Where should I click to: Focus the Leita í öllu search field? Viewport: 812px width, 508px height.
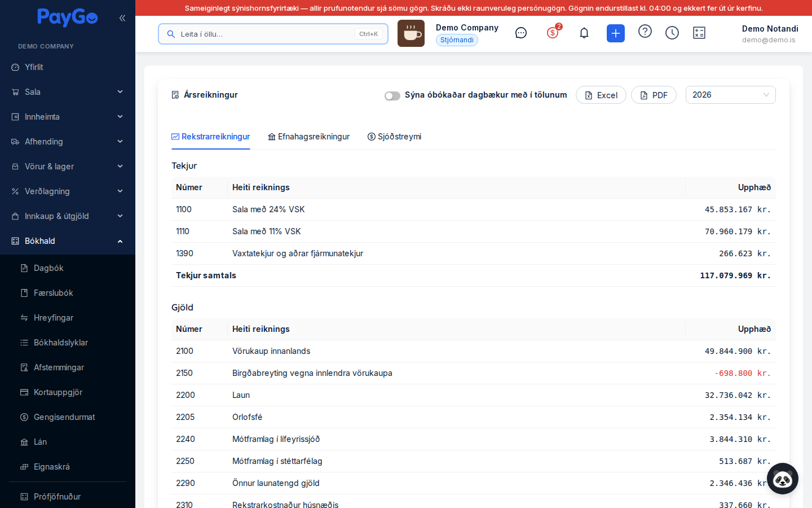273,34
